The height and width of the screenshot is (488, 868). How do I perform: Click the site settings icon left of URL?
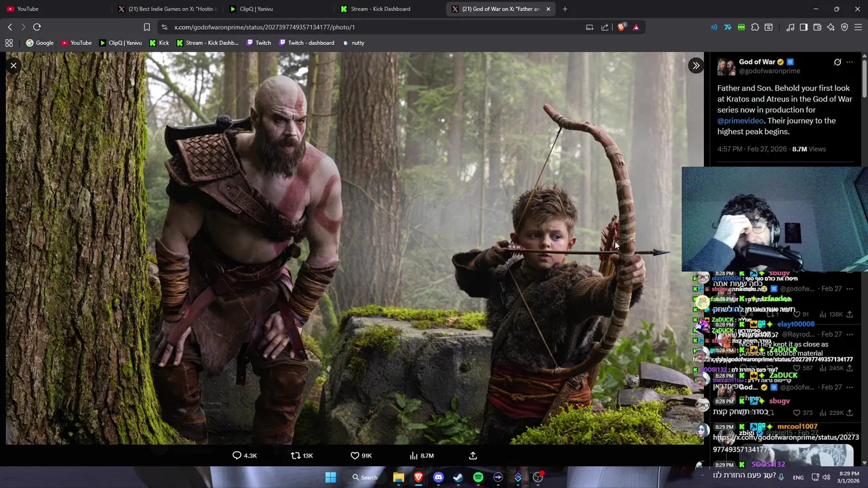point(164,27)
